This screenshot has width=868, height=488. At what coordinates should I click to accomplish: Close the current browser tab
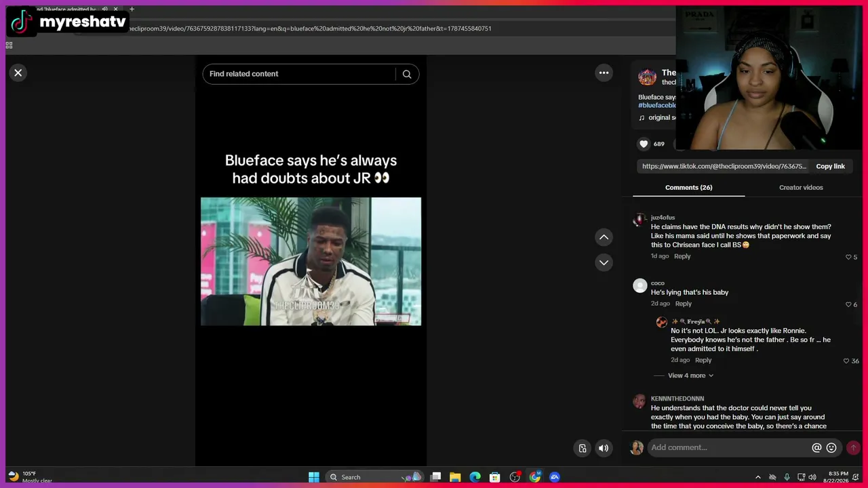pyautogui.click(x=115, y=9)
